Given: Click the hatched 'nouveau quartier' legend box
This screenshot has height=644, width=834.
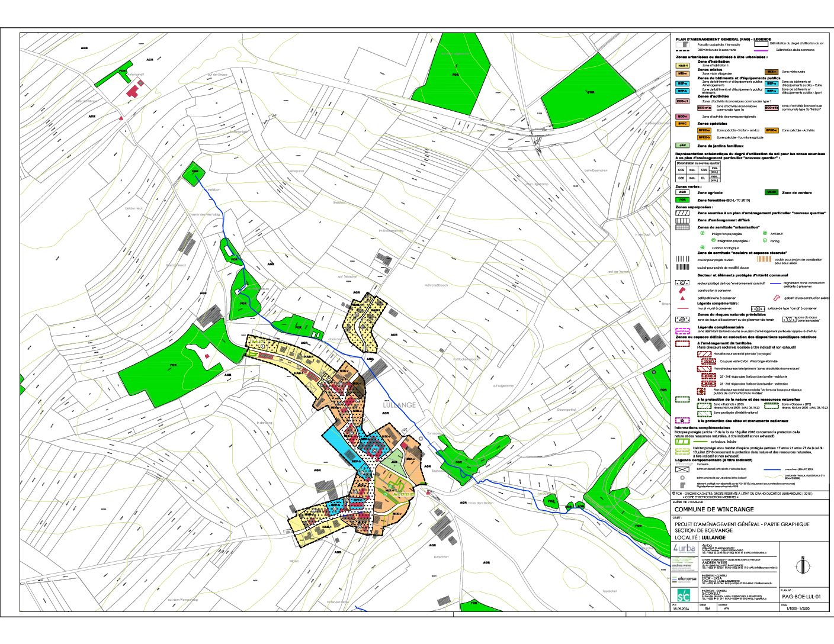Looking at the screenshot, I should coord(682,212).
